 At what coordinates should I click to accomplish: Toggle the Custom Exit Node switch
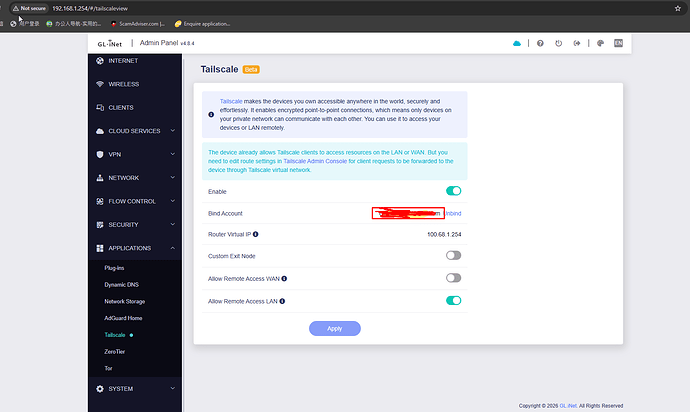453,255
